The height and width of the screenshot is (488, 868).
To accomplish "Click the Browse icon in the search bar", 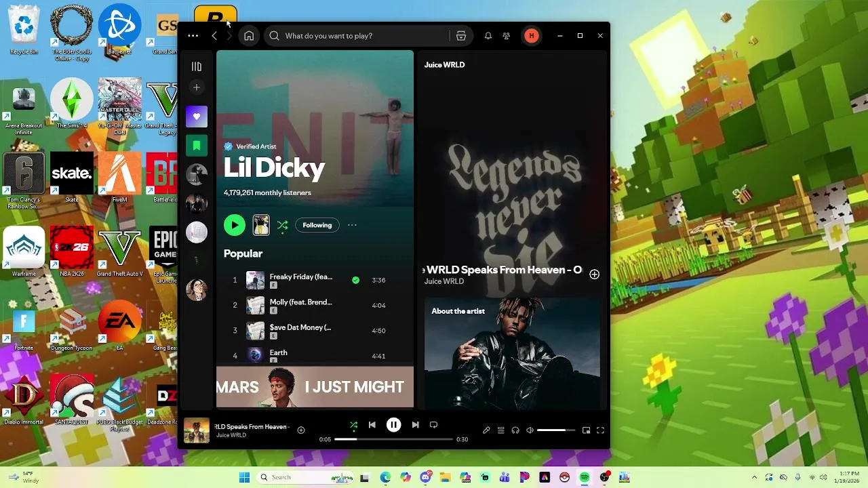I will [461, 36].
